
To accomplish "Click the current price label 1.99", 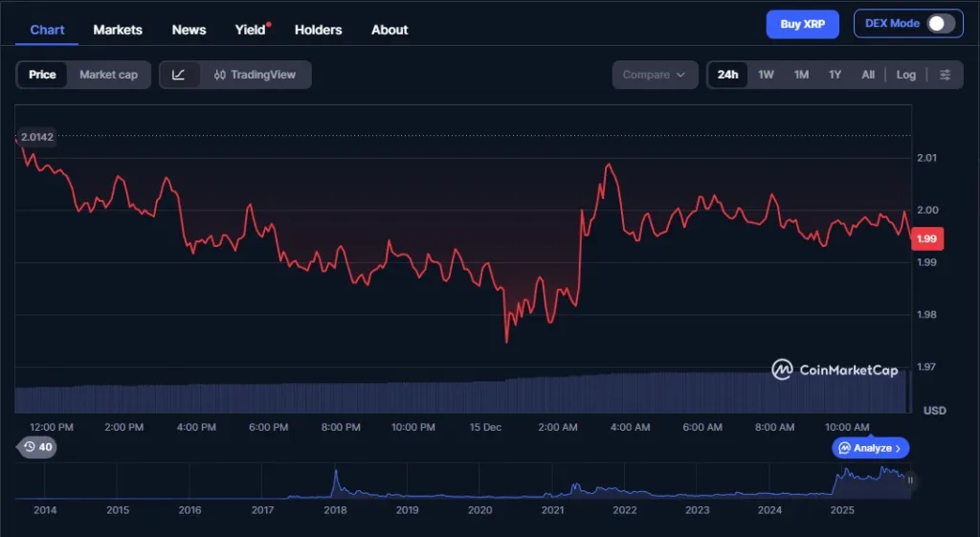I will click(926, 239).
